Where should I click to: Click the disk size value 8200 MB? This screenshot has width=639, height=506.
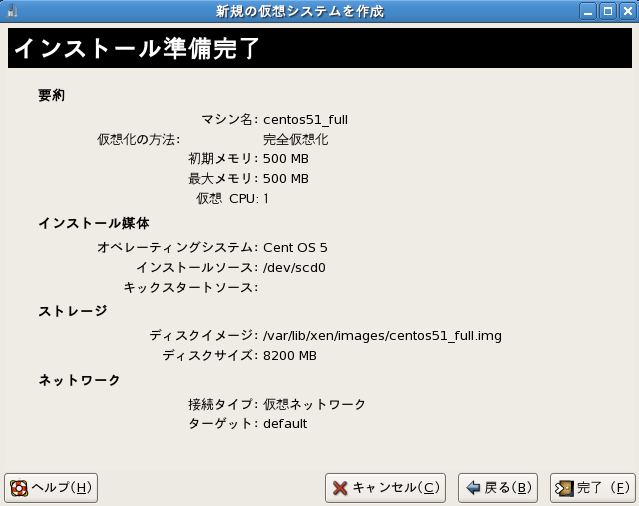pos(290,356)
